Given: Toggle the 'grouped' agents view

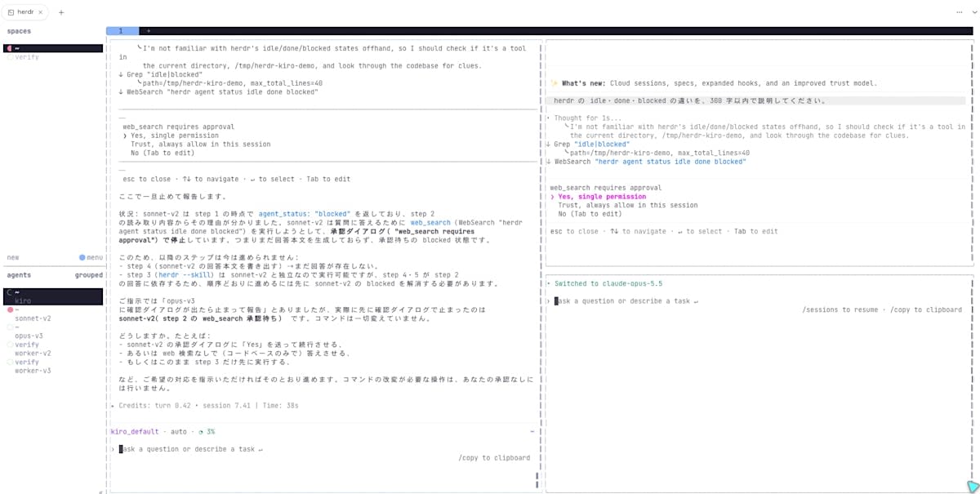Looking at the screenshot, I should 89,275.
